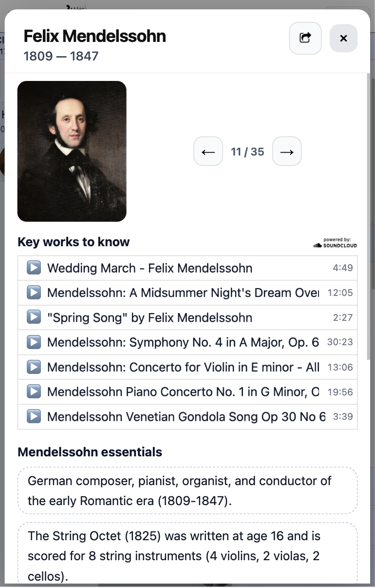This screenshot has height=588, width=375.
Task: Select the 11 / 35 composer counter
Action: tap(247, 152)
